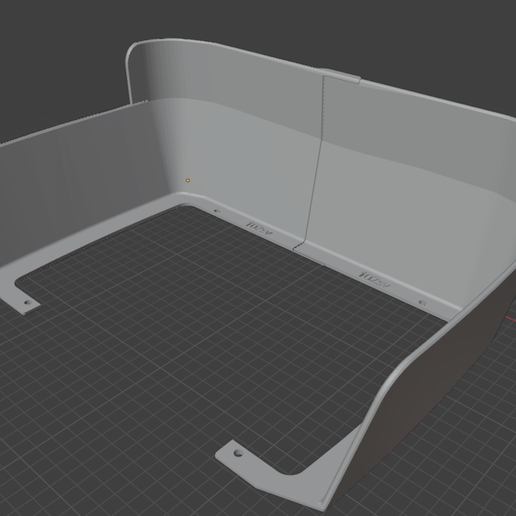
Task: Click the screw hole on the left bracket tab
Action: pyautogui.click(x=28, y=303)
